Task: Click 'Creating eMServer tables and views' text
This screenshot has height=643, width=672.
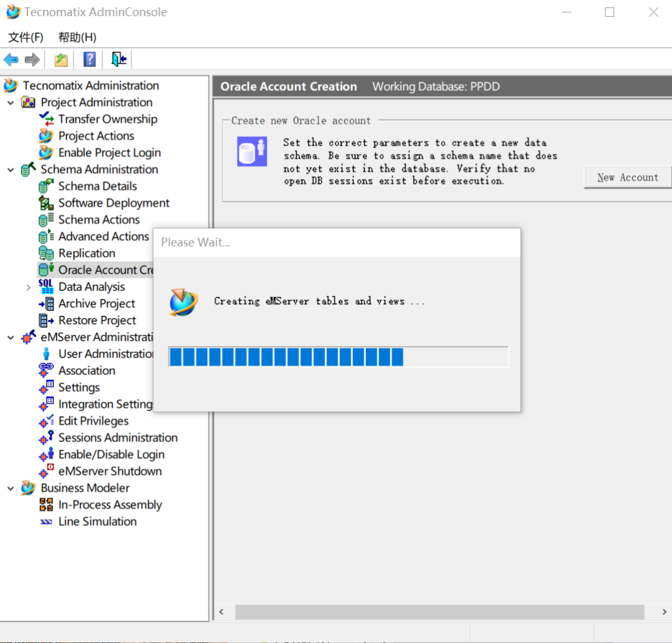Action: [x=319, y=301]
